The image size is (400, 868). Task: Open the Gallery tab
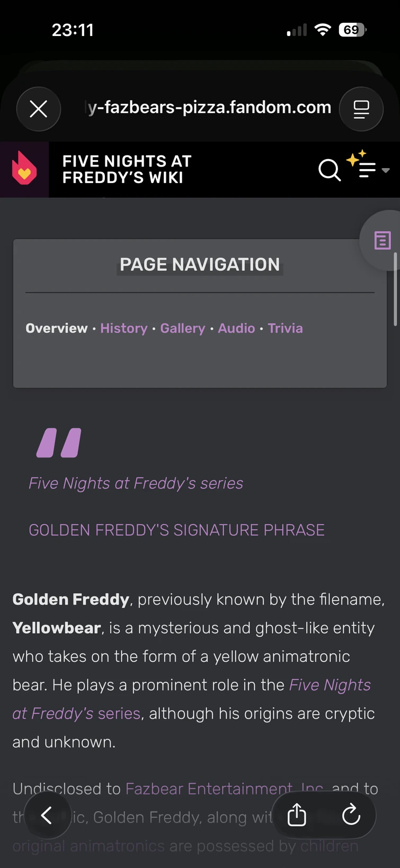tap(183, 328)
